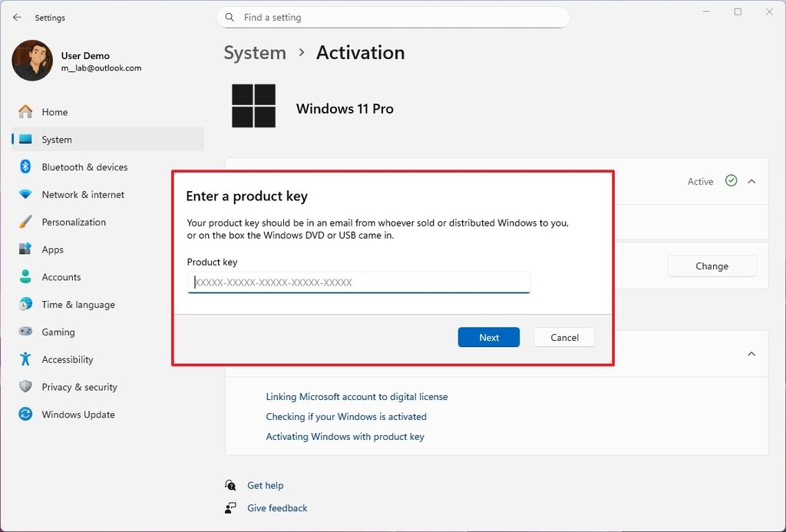Click inside the product key input field

coord(358,283)
